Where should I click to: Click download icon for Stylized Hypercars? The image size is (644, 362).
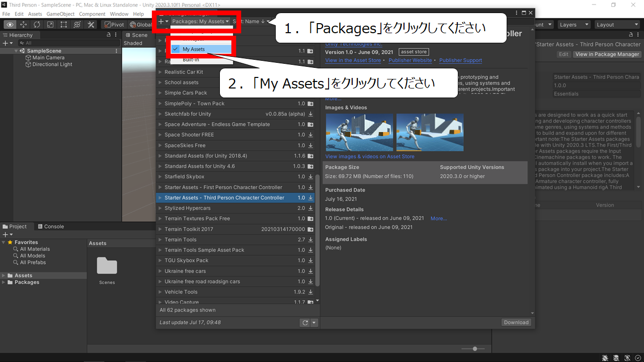(310, 208)
